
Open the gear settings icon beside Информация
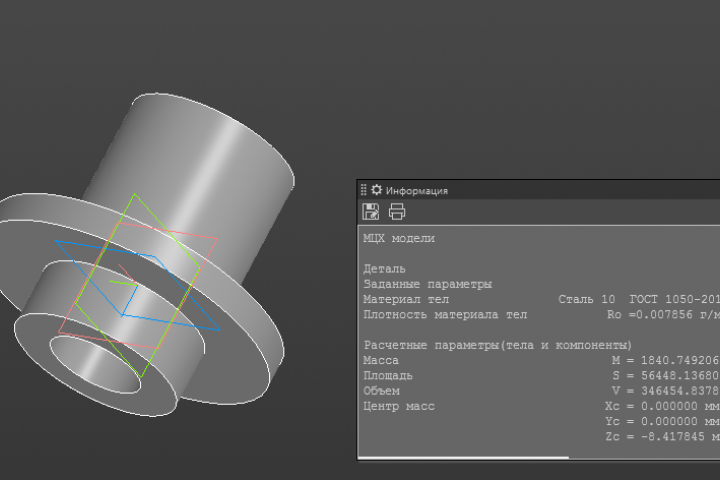[377, 190]
